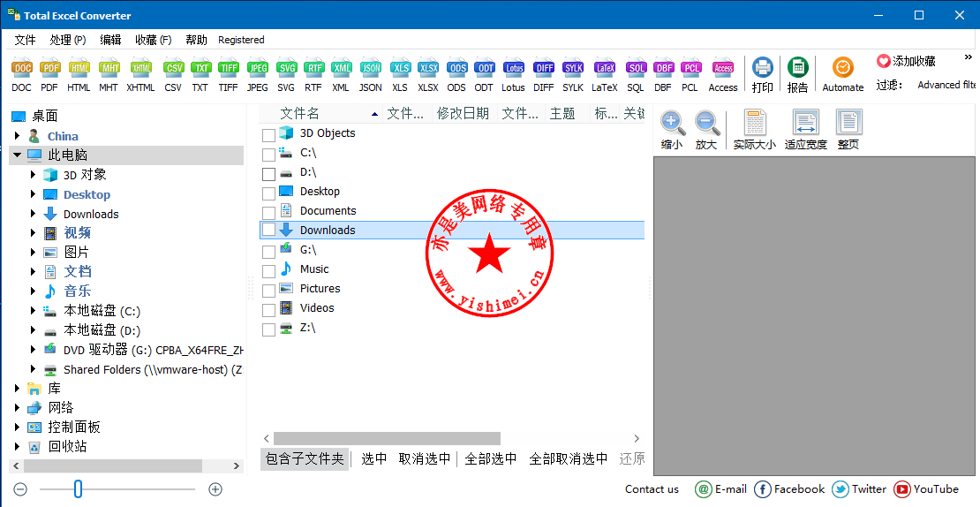The height and width of the screenshot is (507, 980).
Task: Open the Automate scheduler
Action: click(843, 75)
